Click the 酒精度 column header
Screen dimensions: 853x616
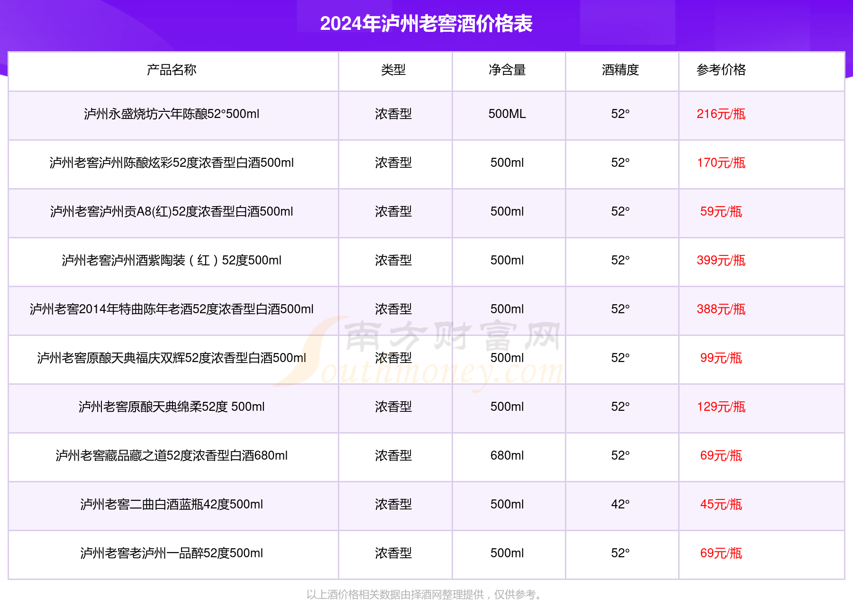[620, 70]
